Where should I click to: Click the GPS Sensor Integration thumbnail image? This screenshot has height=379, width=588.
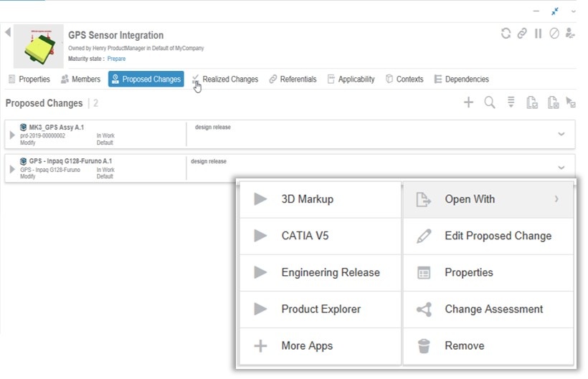coord(39,46)
